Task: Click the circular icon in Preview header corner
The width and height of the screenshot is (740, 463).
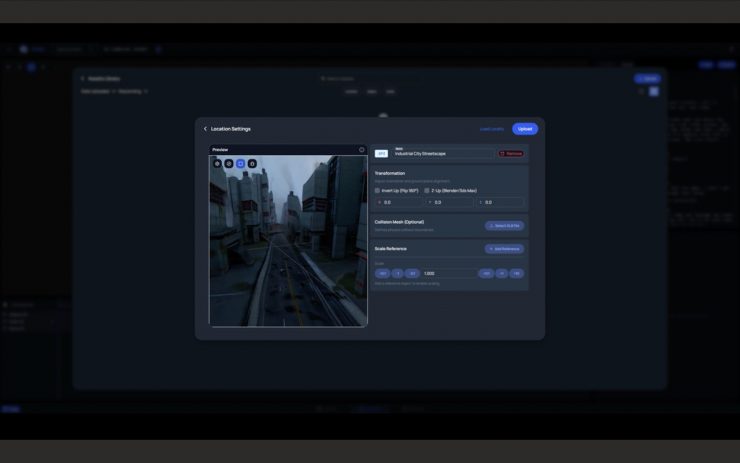Action: coord(362,150)
